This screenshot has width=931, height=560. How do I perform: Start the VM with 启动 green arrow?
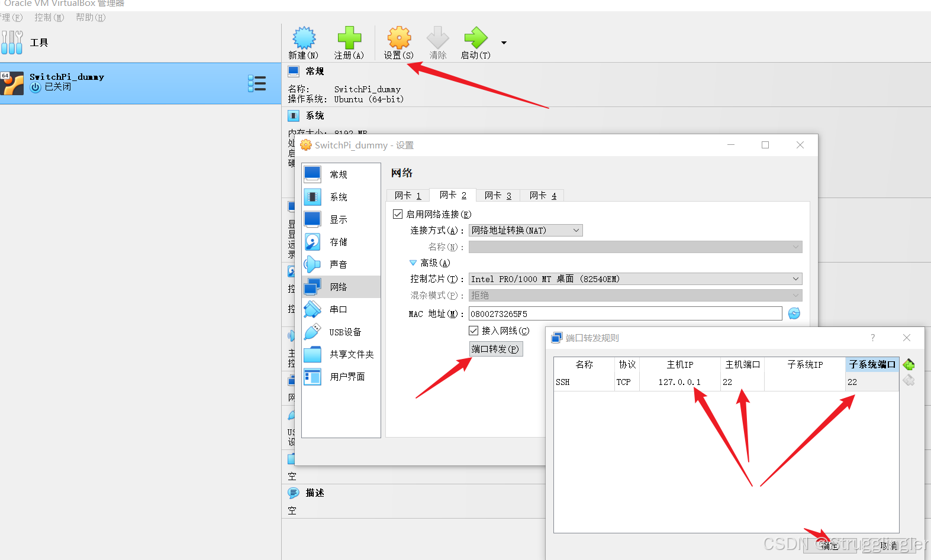click(476, 38)
